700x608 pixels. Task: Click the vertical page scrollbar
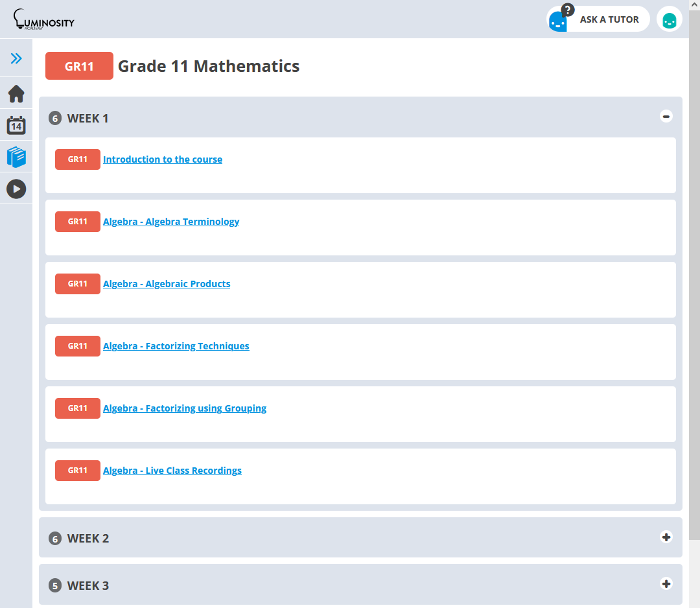(x=694, y=272)
